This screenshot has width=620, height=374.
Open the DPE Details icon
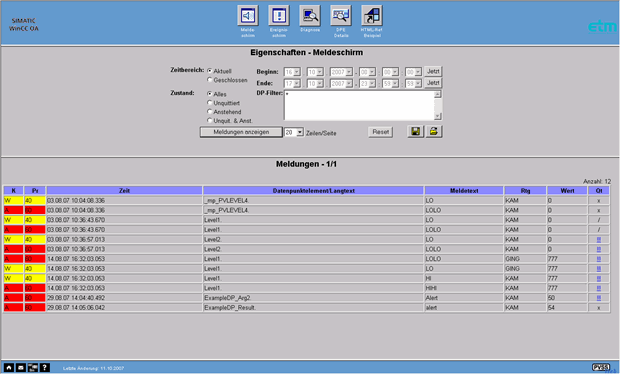(341, 16)
